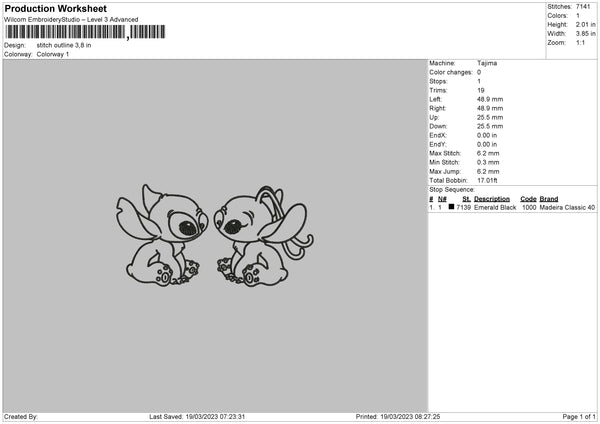Screen dimensions: 600x424
Task: Click the 'Emerald Black' description cell
Action: point(495,207)
